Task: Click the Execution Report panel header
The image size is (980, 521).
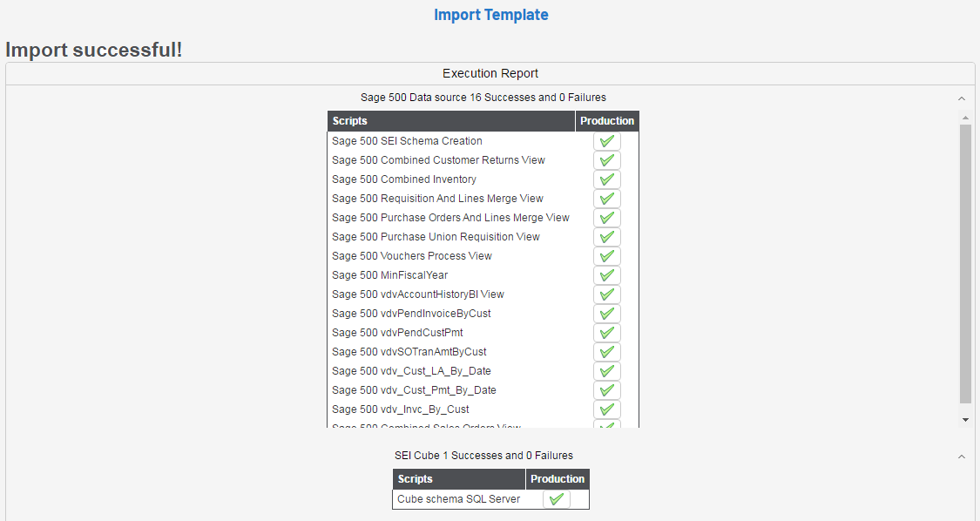Action: tap(490, 74)
